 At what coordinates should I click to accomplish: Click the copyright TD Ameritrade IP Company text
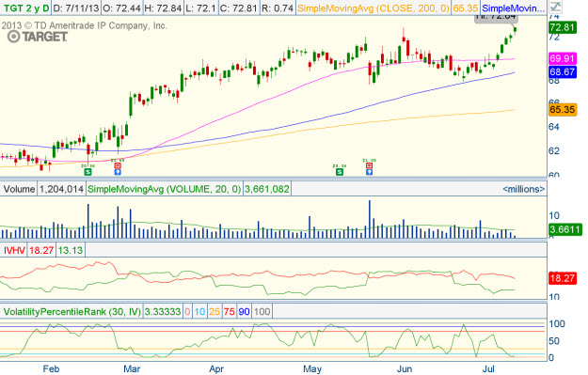(x=84, y=25)
